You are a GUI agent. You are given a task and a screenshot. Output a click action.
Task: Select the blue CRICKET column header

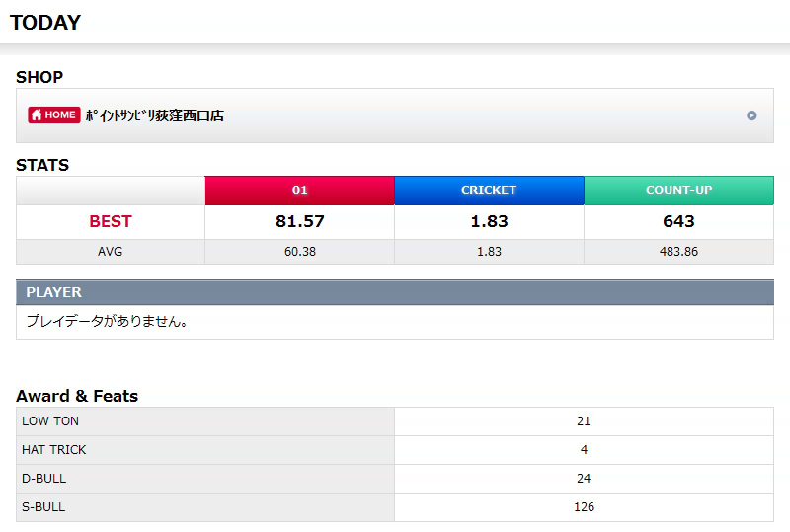click(489, 190)
